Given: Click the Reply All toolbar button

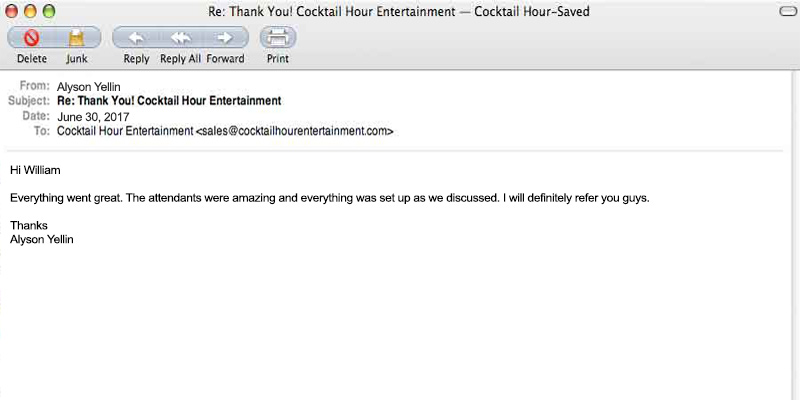Looking at the screenshot, I should pyautogui.click(x=180, y=38).
